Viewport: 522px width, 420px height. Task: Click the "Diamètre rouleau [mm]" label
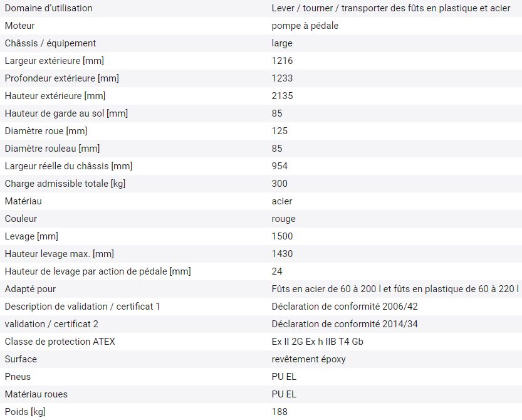[x=52, y=149]
